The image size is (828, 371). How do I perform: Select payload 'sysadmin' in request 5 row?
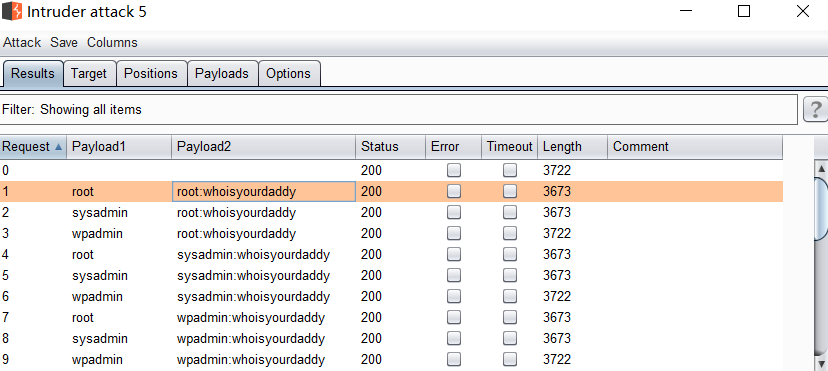point(100,276)
